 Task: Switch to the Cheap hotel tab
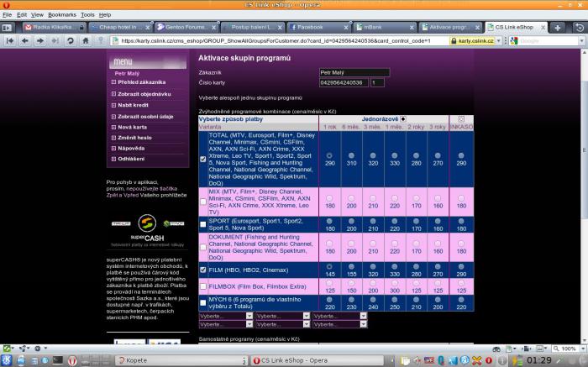[x=120, y=28]
